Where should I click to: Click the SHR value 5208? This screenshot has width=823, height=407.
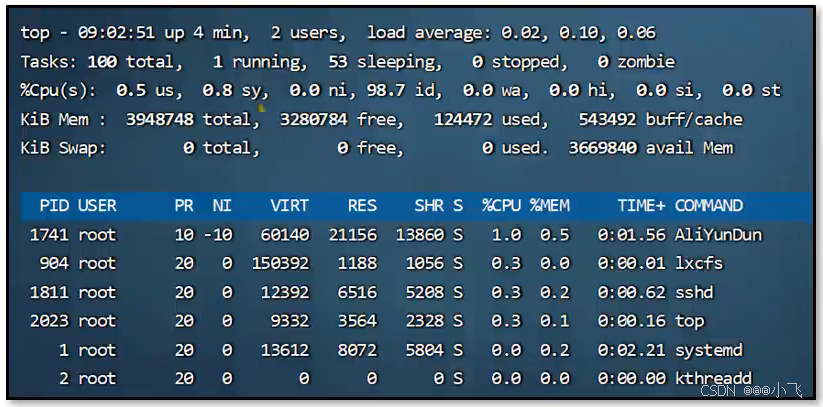coord(425,292)
